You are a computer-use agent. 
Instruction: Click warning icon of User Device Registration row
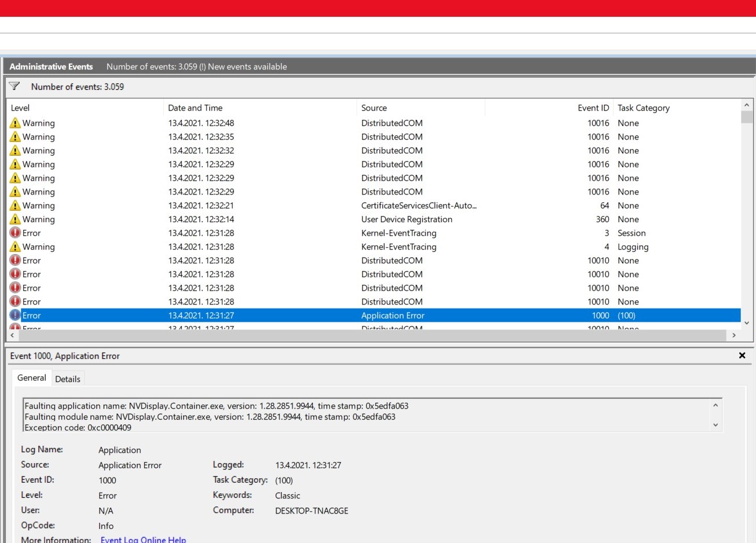pos(15,219)
